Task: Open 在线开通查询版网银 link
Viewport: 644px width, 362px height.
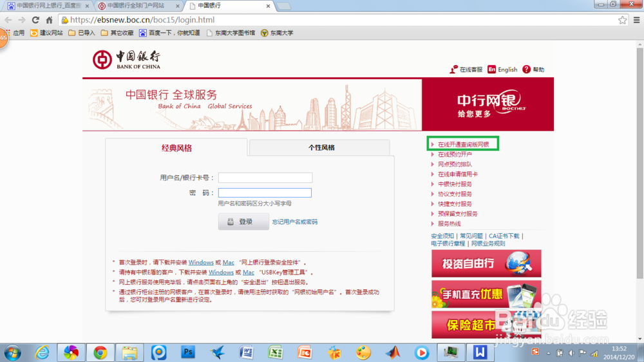Action: coord(463,145)
